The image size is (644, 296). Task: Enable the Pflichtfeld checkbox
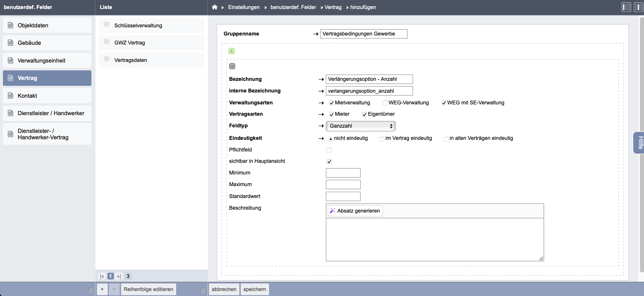point(329,150)
